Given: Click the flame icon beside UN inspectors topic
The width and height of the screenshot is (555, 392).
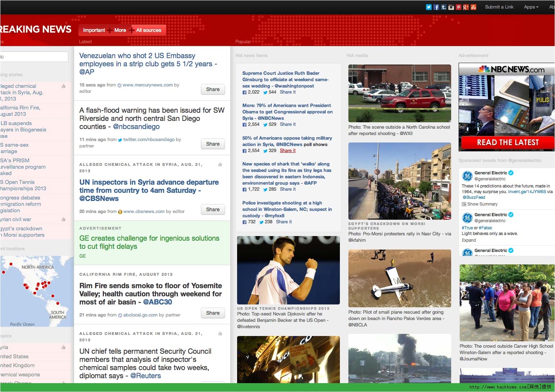Looking at the screenshot, I should tap(220, 164).
